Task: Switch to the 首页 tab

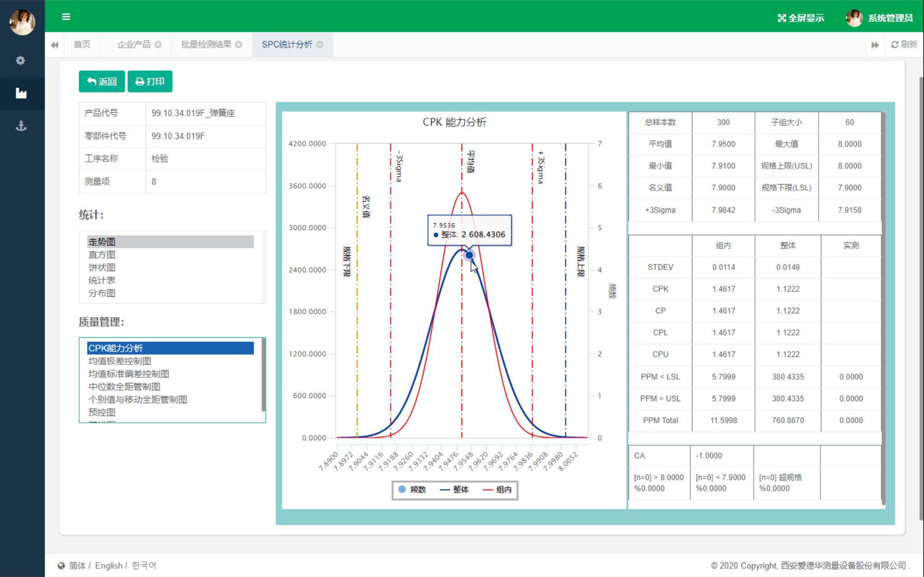Action: pos(82,45)
